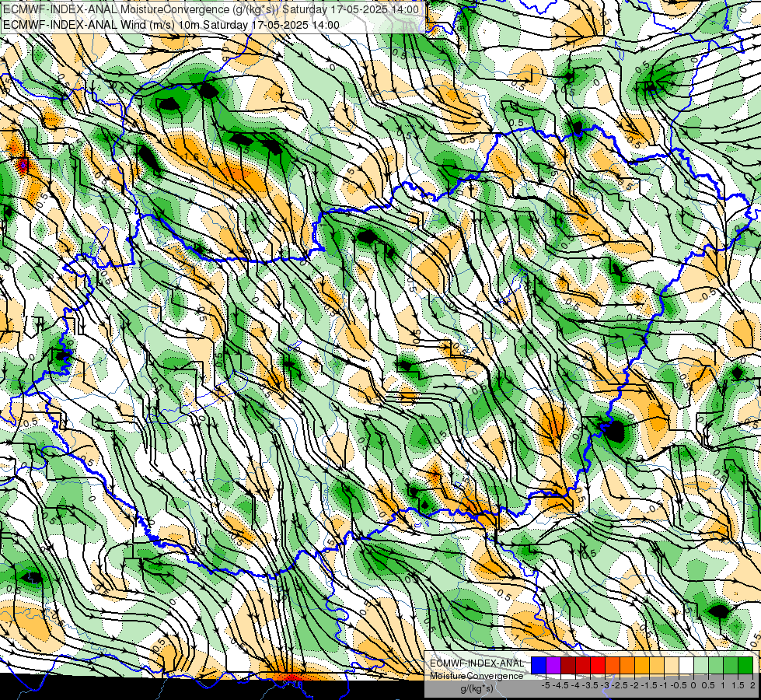Click the Wind (m/s) 10m title line

tap(171, 25)
